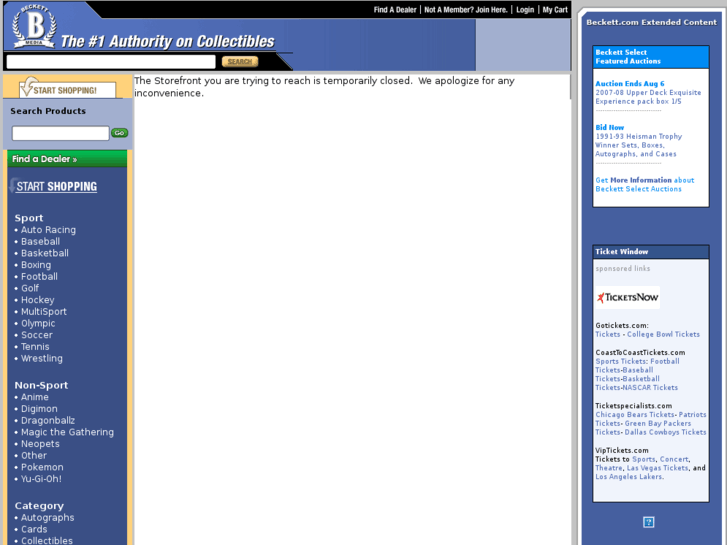Screen dimensions: 727x545
Task: Click Bid Now link
Action: [x=610, y=127]
